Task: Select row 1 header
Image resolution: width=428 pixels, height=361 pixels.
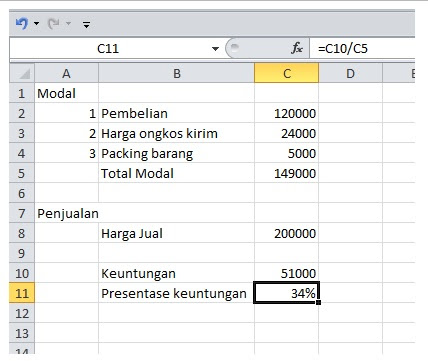Action: 22,93
